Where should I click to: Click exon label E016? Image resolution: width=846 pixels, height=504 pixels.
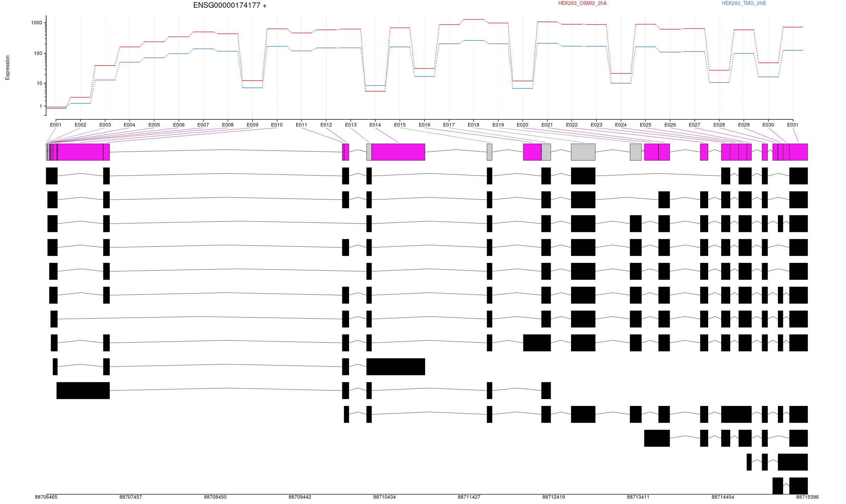424,125
